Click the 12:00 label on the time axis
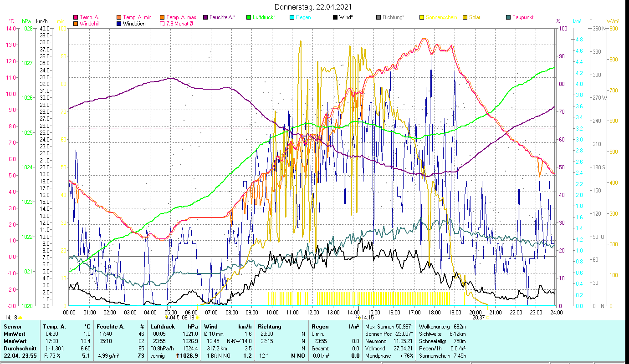 click(x=313, y=313)
